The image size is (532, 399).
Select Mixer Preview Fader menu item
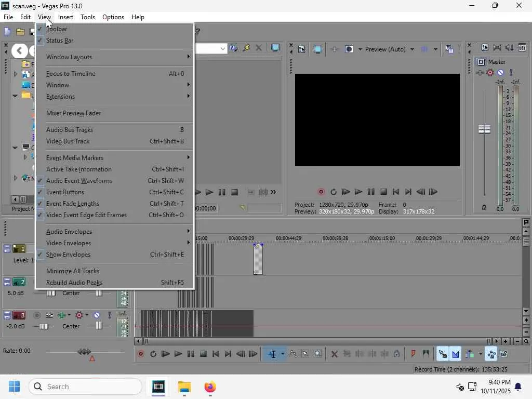click(115, 113)
